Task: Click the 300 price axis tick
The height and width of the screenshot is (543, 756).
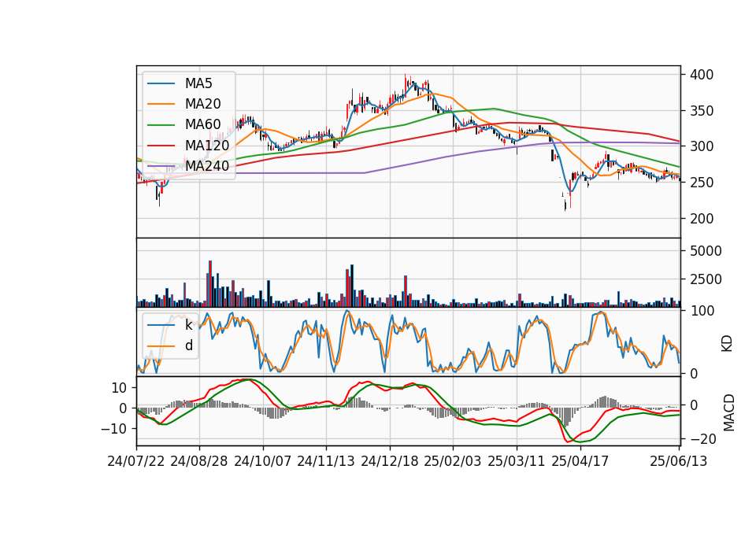Action: (702, 146)
